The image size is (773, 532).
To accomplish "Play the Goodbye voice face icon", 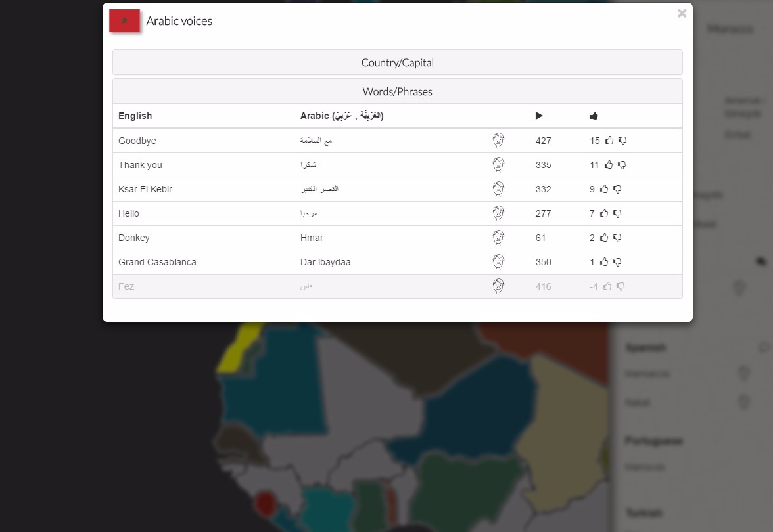I will click(x=498, y=141).
